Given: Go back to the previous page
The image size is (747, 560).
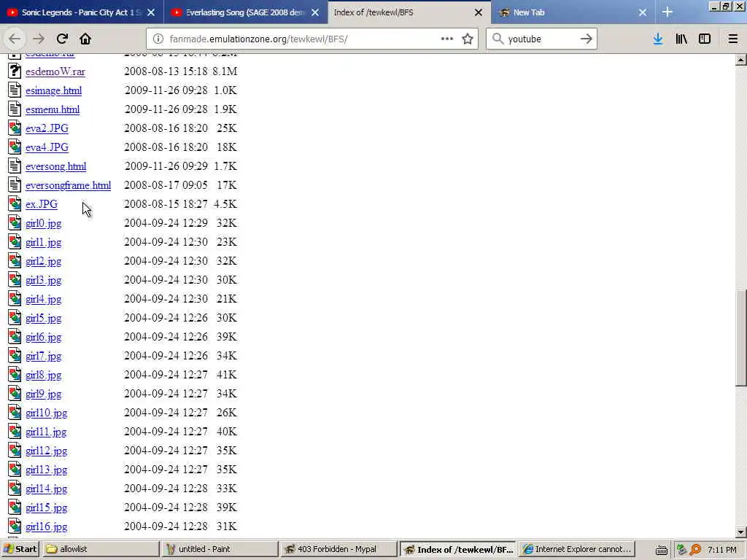Looking at the screenshot, I should (x=15, y=39).
